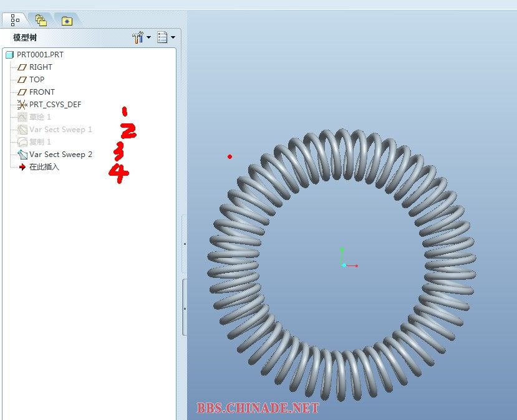The height and width of the screenshot is (420, 517).
Task: Select the Var Sect Sweep 1 feature
Action: pos(60,130)
